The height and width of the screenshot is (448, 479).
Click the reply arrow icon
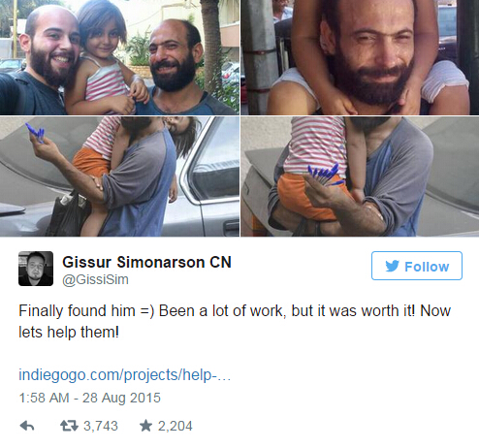tap(27, 426)
